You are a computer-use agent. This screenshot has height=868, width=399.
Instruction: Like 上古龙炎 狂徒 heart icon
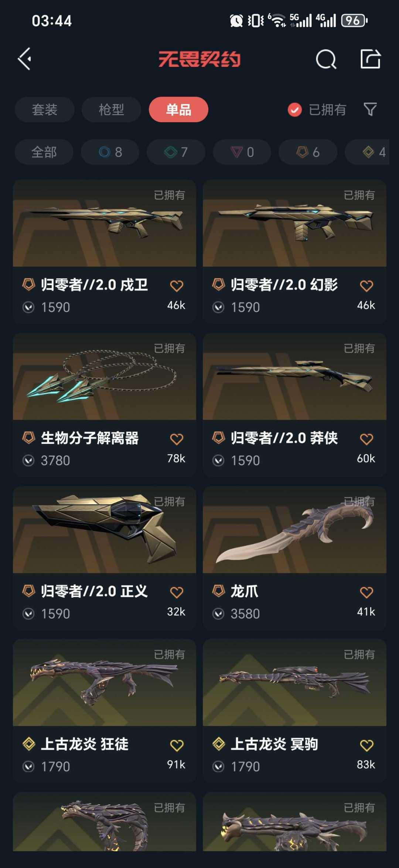coord(177,745)
